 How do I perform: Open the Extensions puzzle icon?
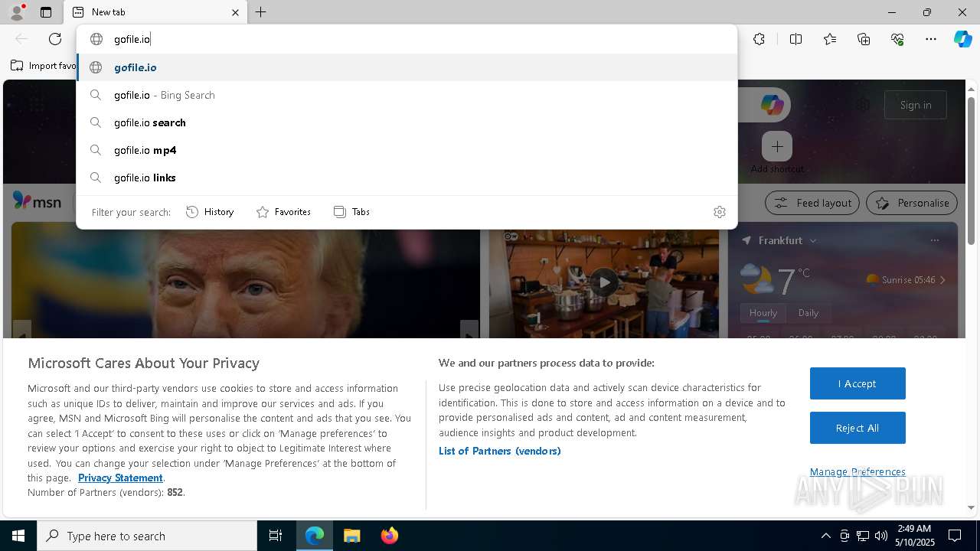click(x=759, y=39)
